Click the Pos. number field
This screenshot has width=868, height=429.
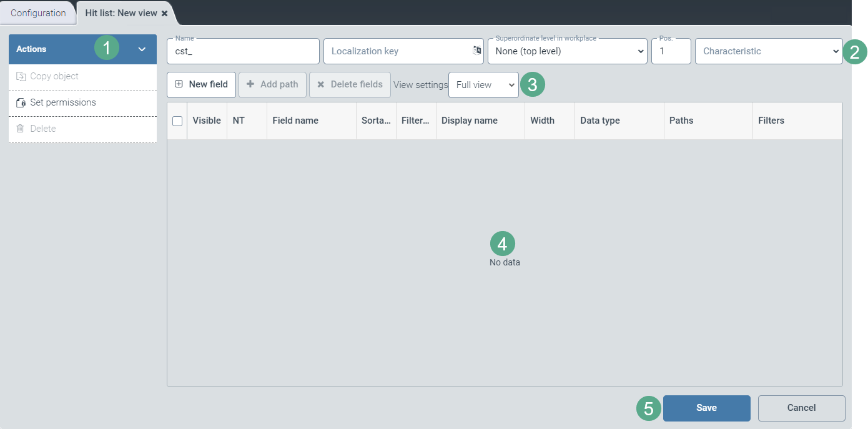(671, 51)
